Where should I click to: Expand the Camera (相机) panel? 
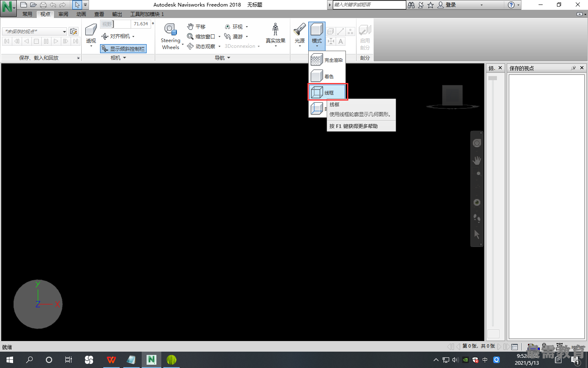[118, 58]
